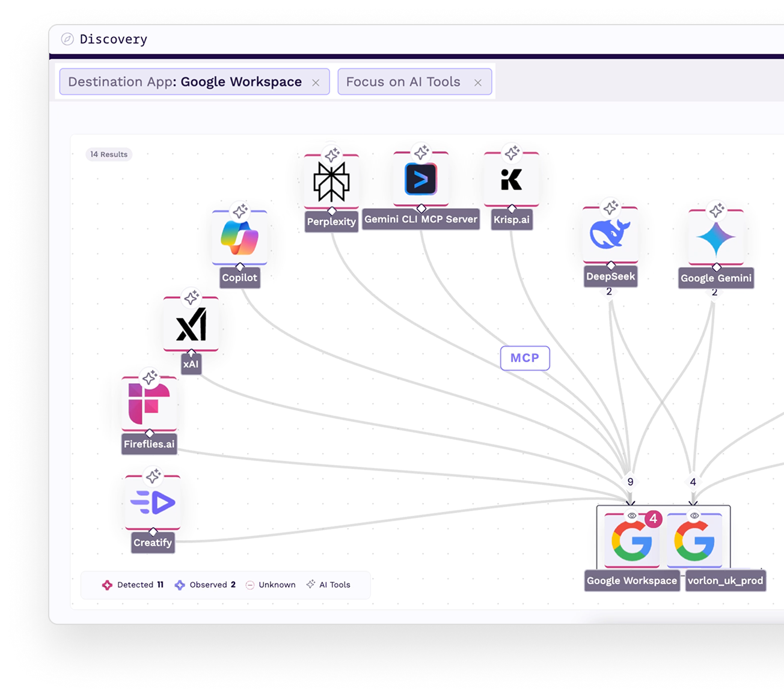Screen dimensions: 784x697
Task: Select the Perplexity node icon
Action: click(331, 181)
